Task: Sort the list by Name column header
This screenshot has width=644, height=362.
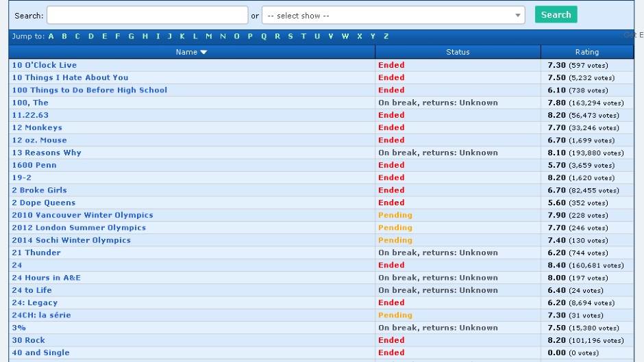Action: (191, 52)
